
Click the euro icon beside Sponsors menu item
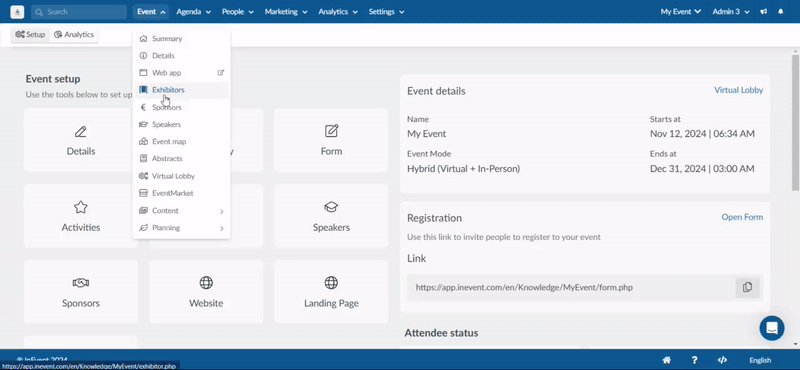143,107
